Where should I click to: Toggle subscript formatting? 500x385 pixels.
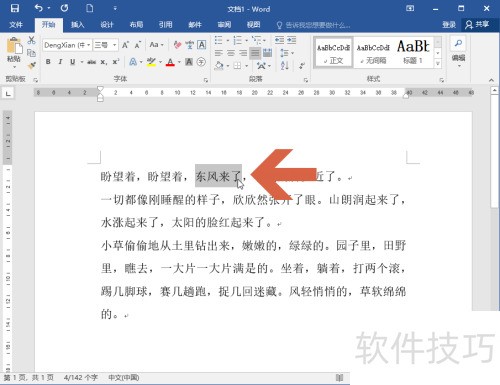(x=104, y=62)
